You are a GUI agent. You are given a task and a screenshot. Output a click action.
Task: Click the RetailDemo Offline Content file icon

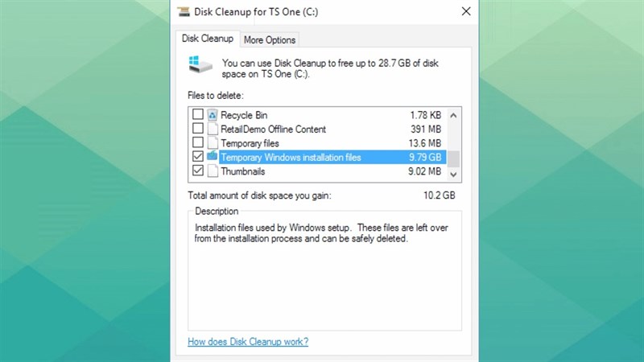(213, 129)
